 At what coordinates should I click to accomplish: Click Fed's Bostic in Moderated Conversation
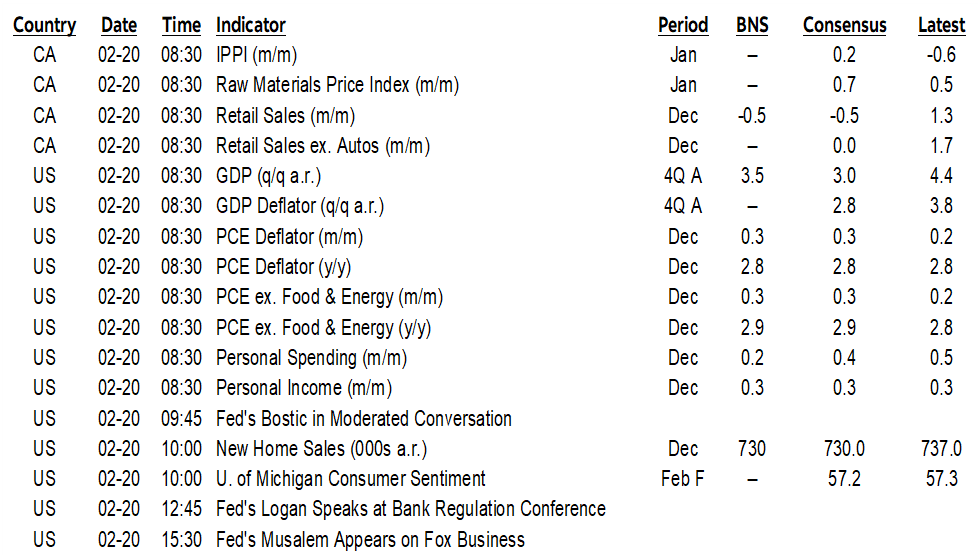[364, 418]
